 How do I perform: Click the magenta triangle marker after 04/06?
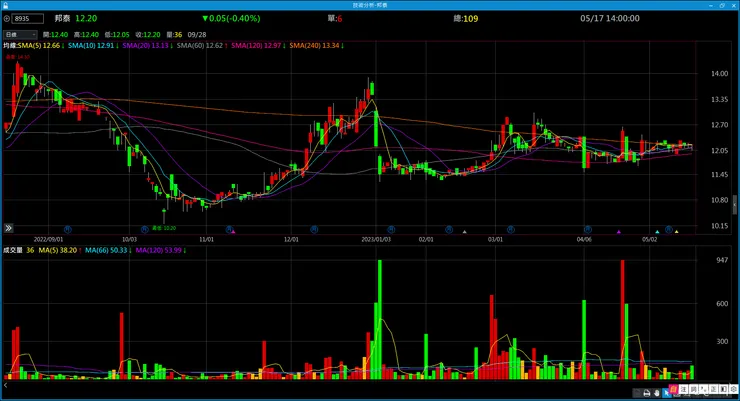click(x=619, y=232)
